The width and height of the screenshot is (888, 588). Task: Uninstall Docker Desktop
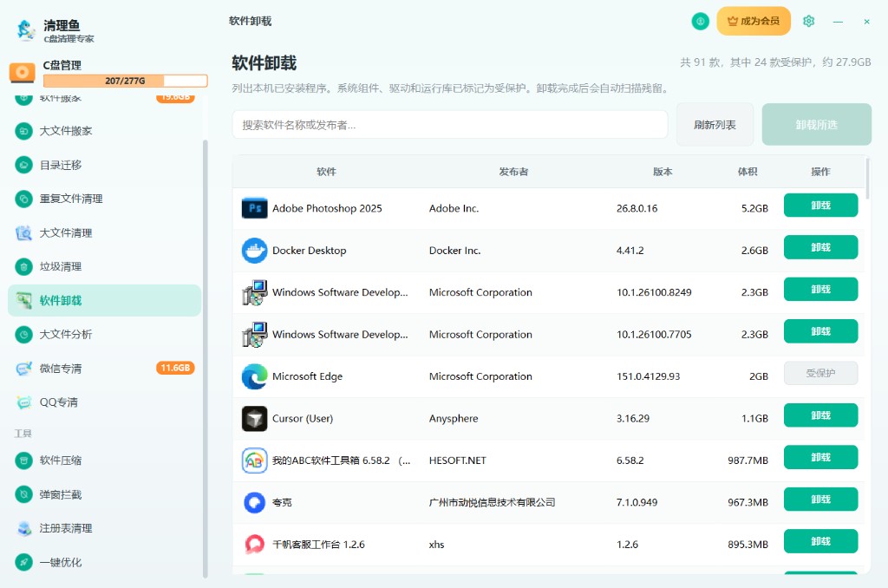pyautogui.click(x=820, y=247)
